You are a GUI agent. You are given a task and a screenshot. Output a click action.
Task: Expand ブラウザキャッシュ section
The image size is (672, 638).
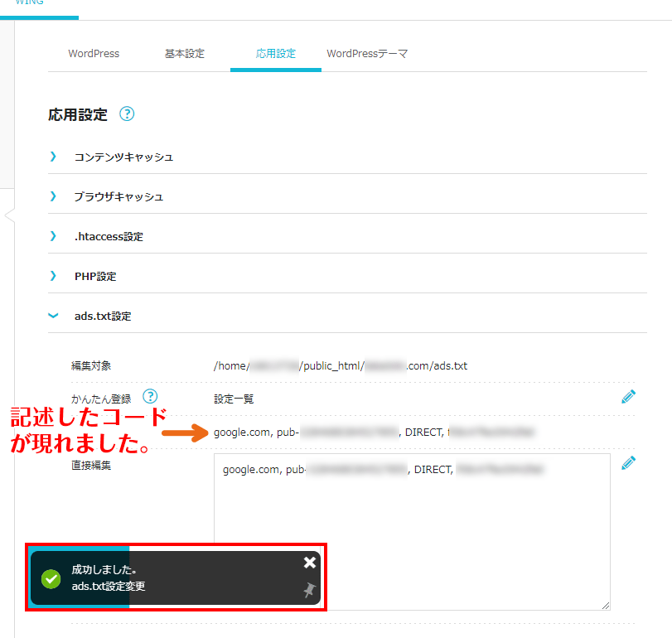click(x=347, y=196)
